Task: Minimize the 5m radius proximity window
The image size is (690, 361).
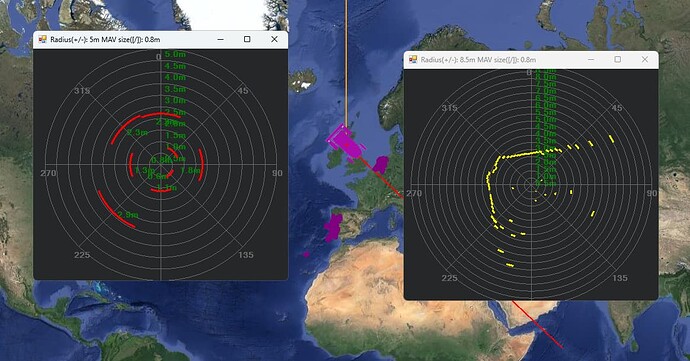Action: click(220, 39)
